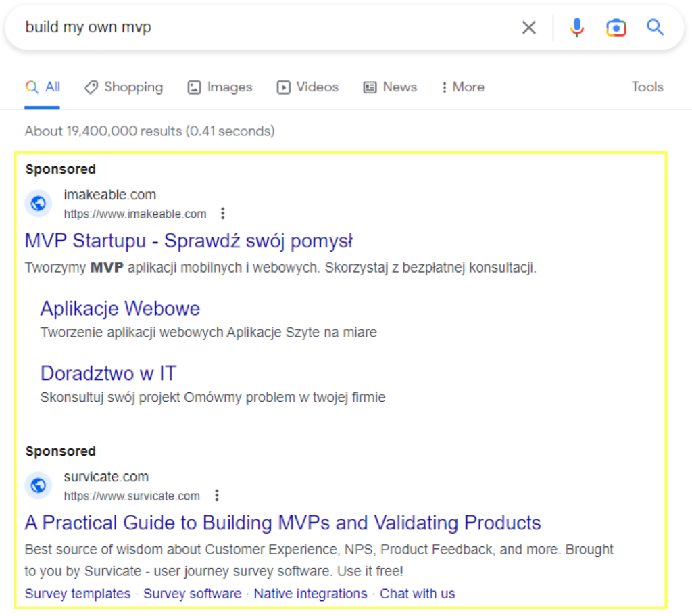The height and width of the screenshot is (616, 692).
Task: Open search by image camera icon
Action: (616, 28)
